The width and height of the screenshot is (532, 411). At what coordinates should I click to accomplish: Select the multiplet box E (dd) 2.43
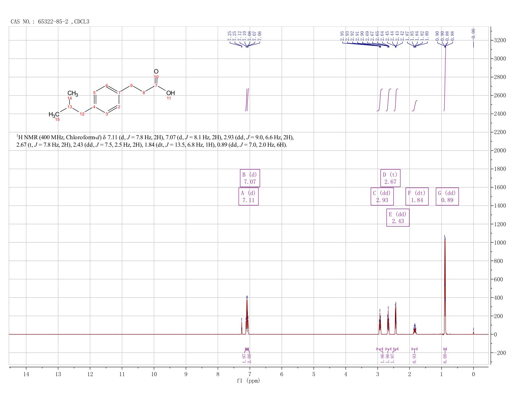pos(398,218)
